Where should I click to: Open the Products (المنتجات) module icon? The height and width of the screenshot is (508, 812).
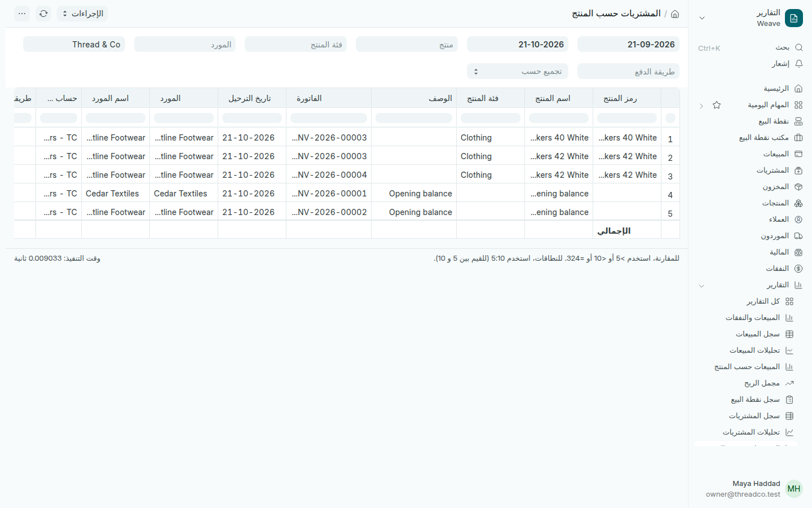[798, 203]
